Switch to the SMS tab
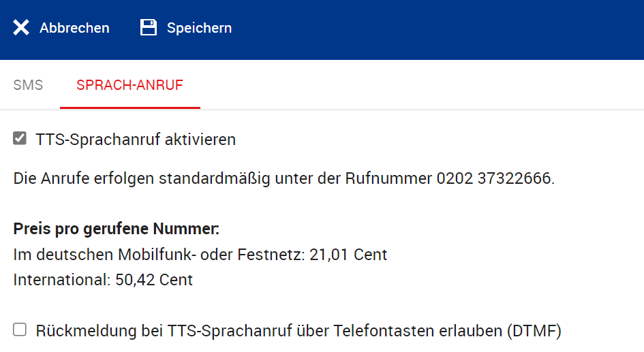644x352 pixels. tap(28, 85)
